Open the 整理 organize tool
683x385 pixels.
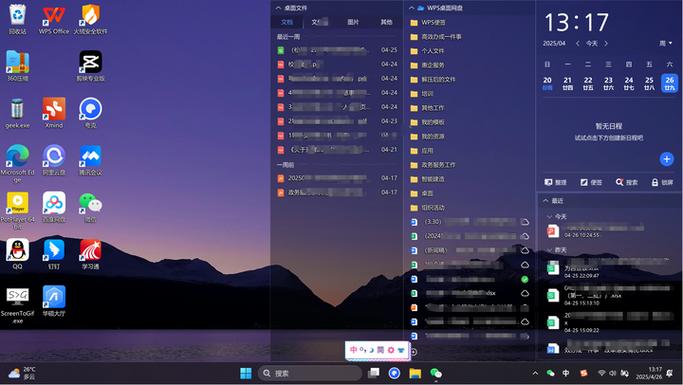pyautogui.click(x=556, y=182)
